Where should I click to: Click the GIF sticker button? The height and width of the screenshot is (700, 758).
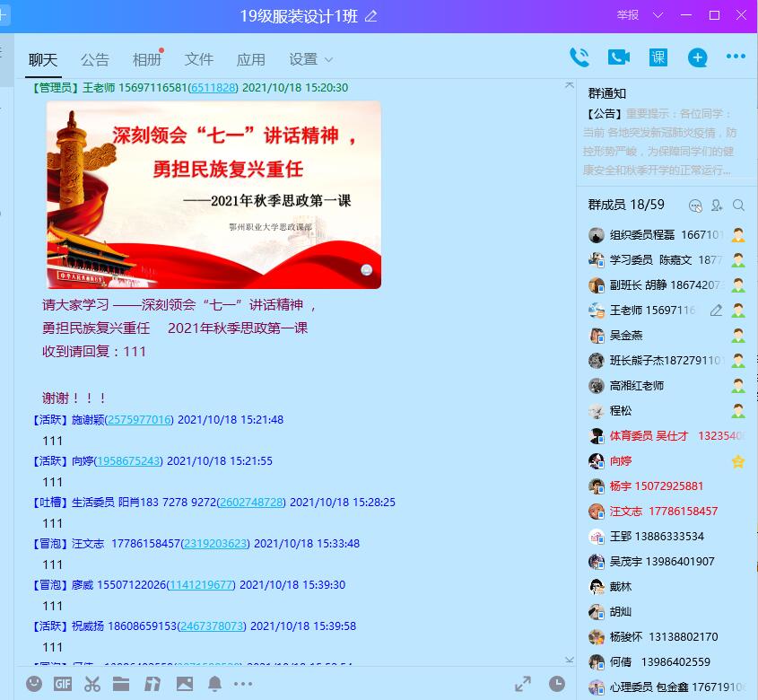tap(63, 684)
